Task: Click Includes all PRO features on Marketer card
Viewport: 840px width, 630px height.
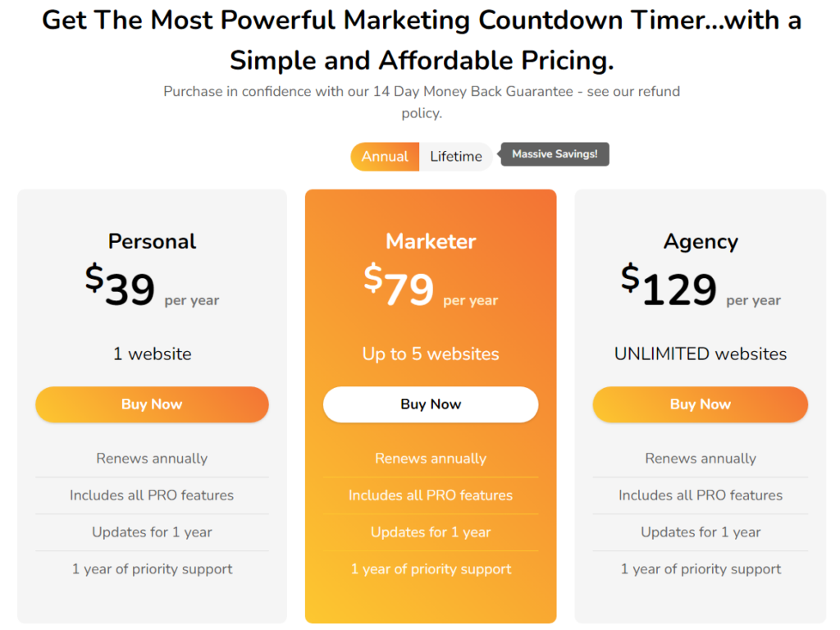Action: [x=431, y=495]
